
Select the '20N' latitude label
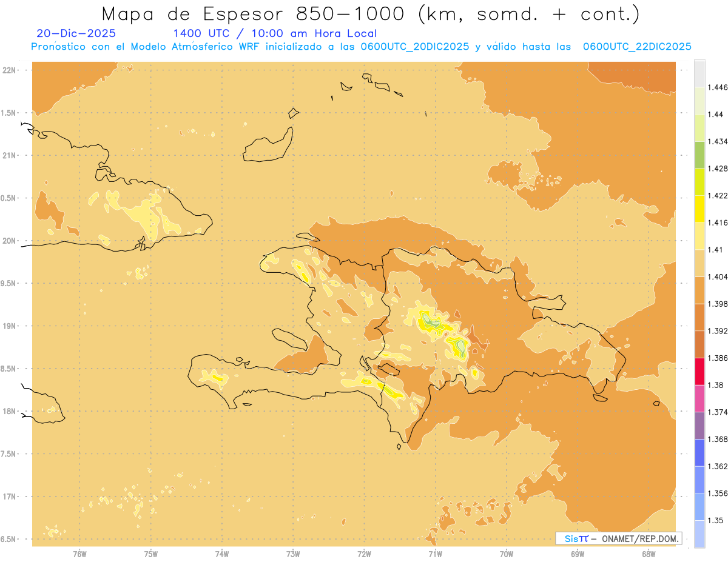coord(9,241)
